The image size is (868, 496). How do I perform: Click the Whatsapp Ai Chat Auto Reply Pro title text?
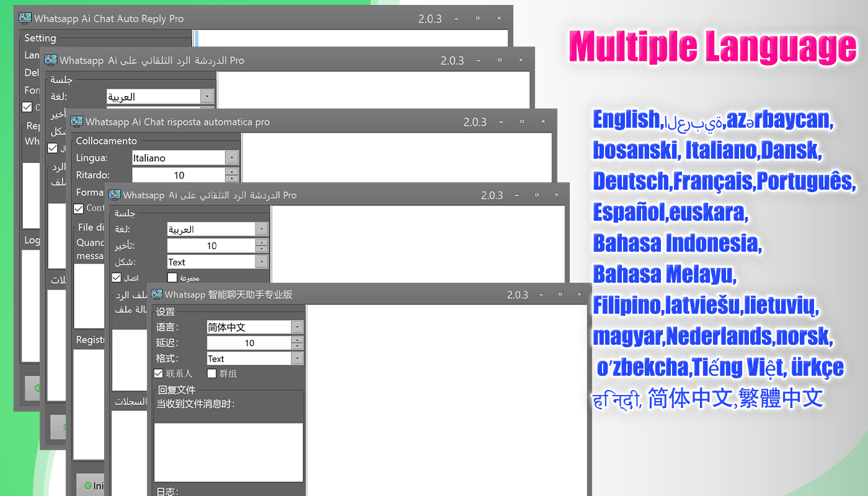click(x=109, y=19)
